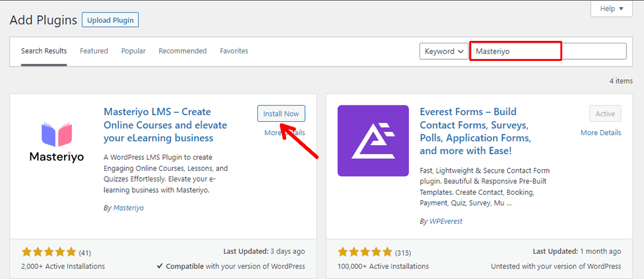Expand the Keyword search type dropdown
The height and width of the screenshot is (279, 644).
click(443, 52)
